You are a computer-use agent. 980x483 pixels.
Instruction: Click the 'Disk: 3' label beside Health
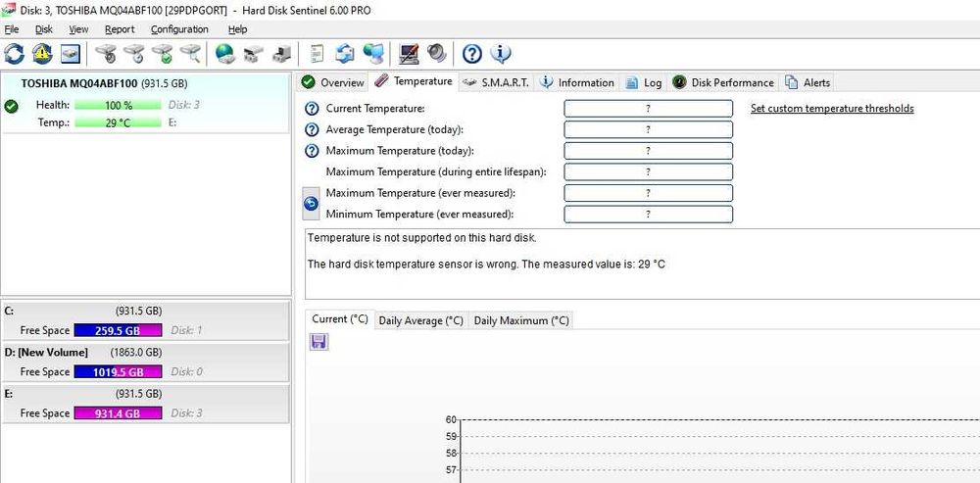click(184, 106)
